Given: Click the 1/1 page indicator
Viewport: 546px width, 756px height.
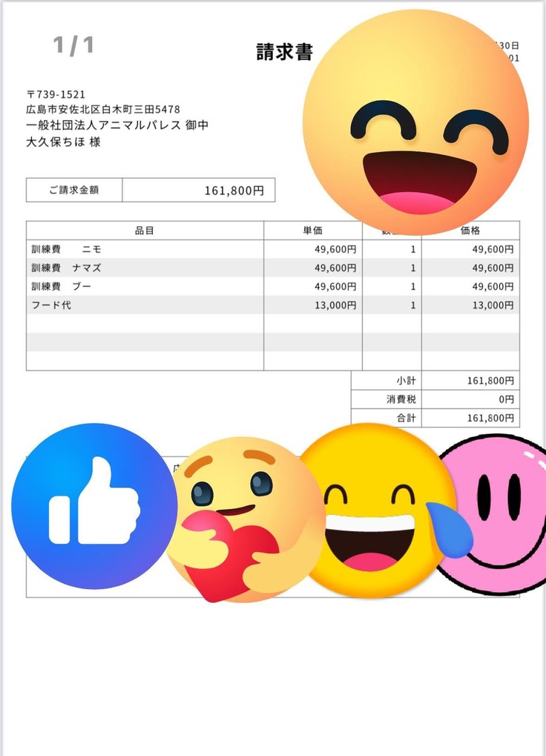Looking at the screenshot, I should click(74, 46).
